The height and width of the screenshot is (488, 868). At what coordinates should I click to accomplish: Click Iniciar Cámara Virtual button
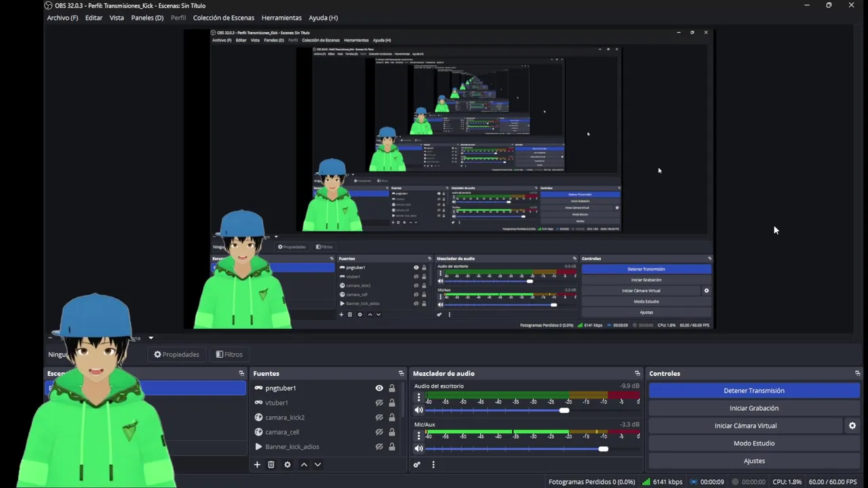pyautogui.click(x=745, y=426)
